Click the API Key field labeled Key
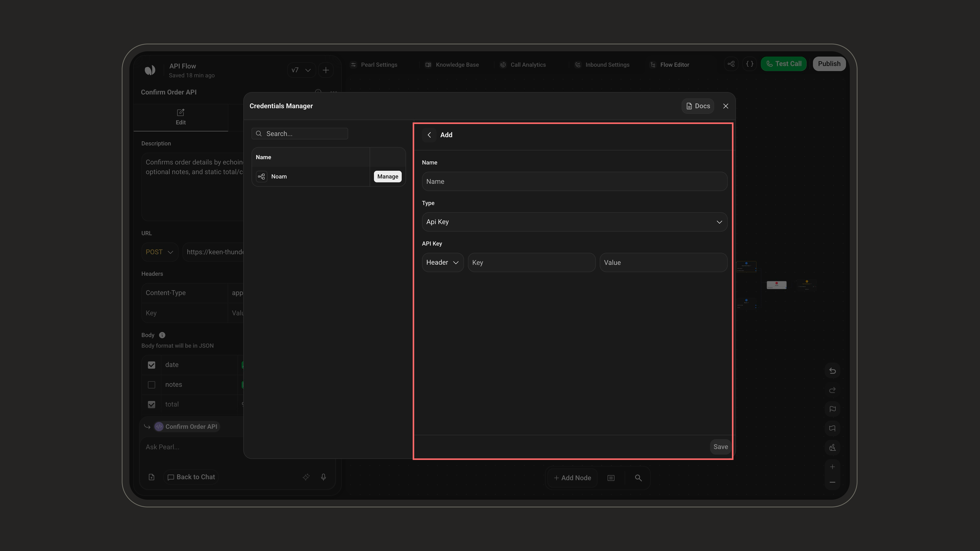 click(532, 262)
